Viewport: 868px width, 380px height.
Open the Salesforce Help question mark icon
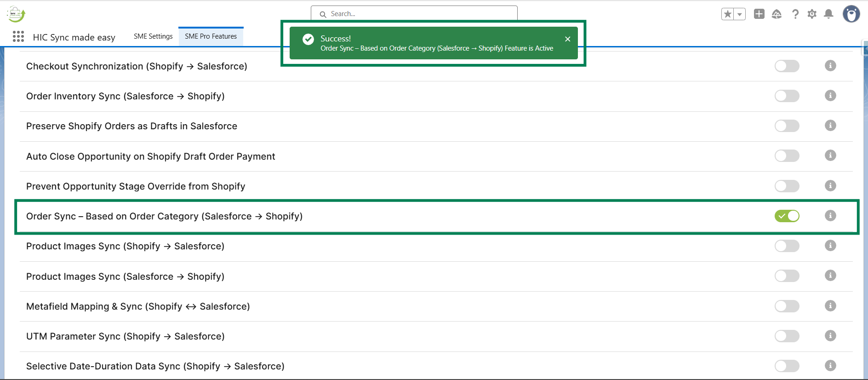(795, 14)
